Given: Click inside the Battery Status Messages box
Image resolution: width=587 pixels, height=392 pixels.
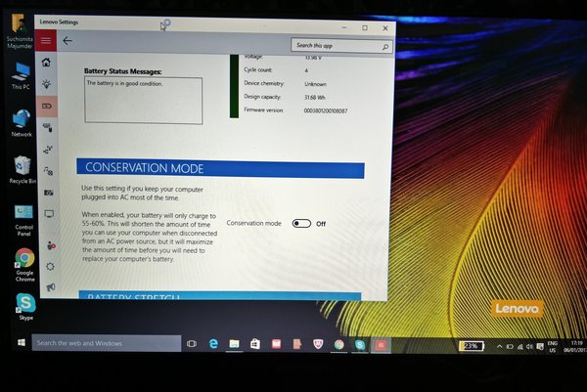Looking at the screenshot, I should point(143,100).
